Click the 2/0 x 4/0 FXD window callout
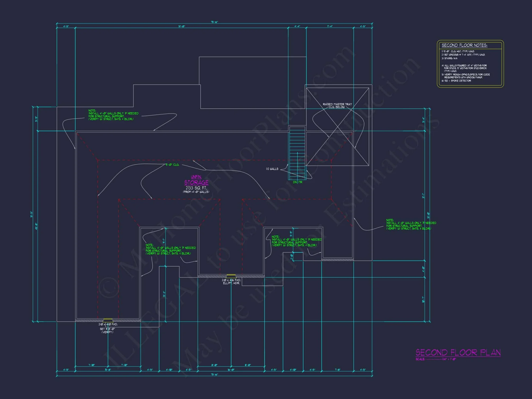532x399 pixels. coord(109,325)
